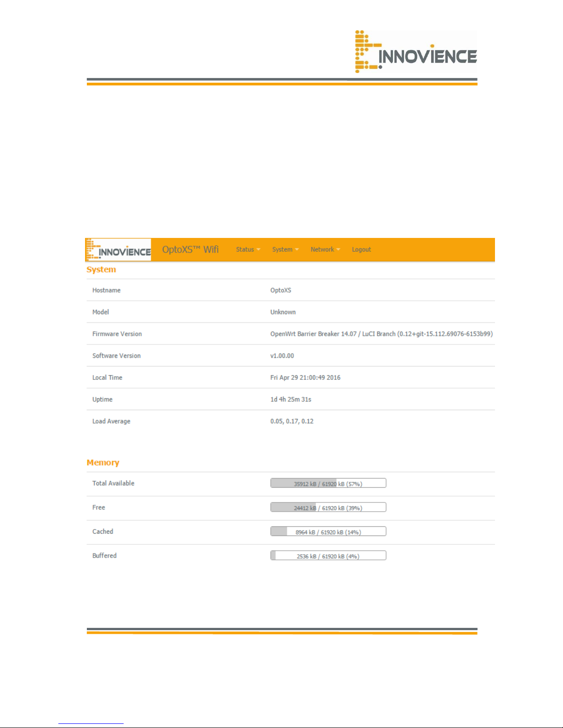This screenshot has height=728, width=563.
Task: Select the Total Available label
Action: [113, 483]
